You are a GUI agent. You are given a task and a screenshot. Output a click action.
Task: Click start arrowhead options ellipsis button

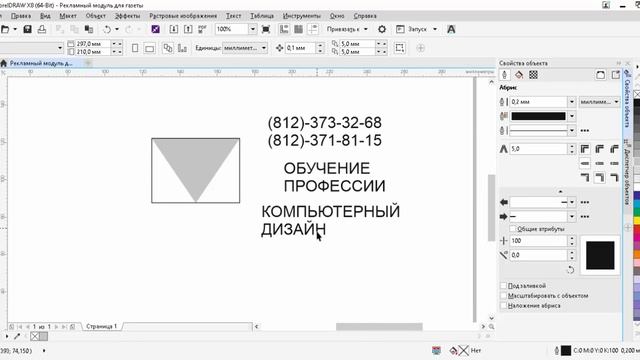point(584,202)
